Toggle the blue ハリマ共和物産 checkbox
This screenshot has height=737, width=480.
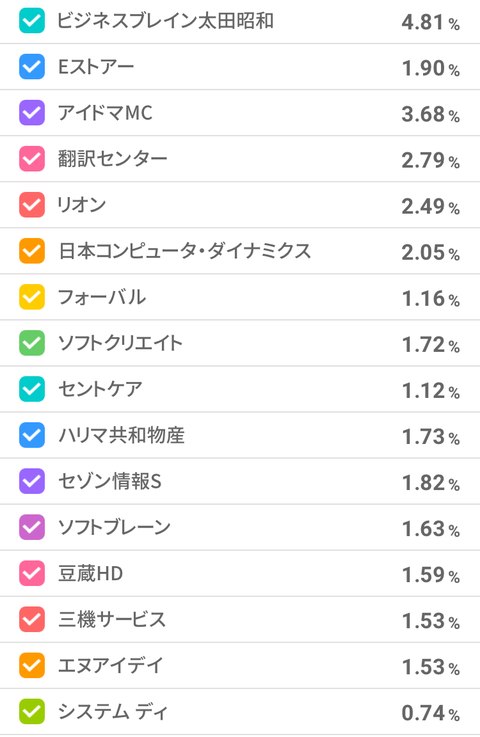32,435
